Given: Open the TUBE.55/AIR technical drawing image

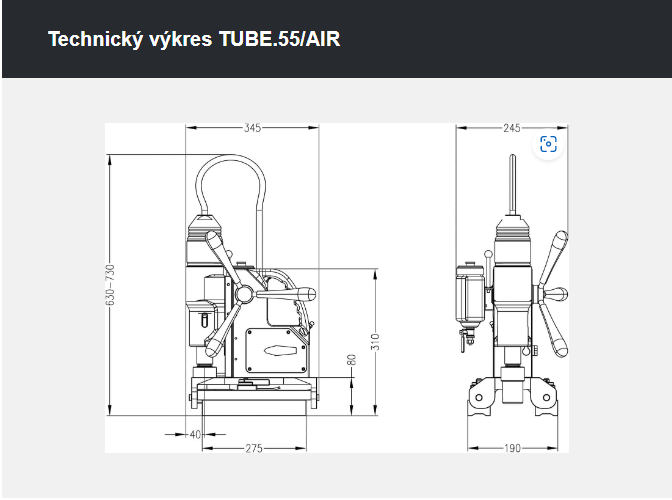Looking at the screenshot, I should pyautogui.click(x=337, y=288).
